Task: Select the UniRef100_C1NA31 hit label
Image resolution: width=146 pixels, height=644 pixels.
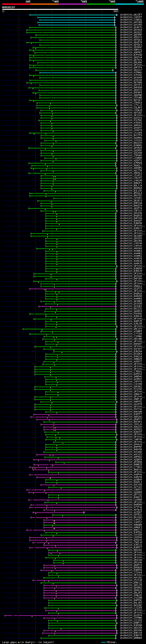Action: (x=131, y=20)
